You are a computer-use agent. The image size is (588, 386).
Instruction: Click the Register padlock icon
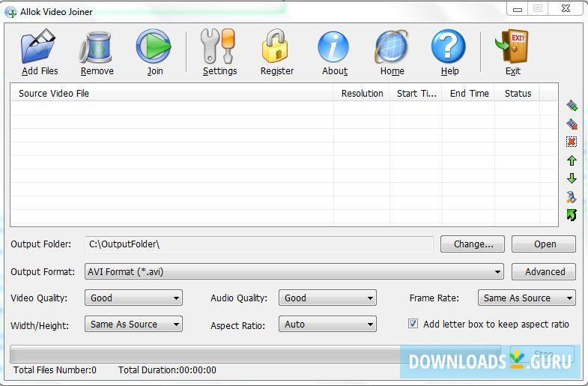275,46
